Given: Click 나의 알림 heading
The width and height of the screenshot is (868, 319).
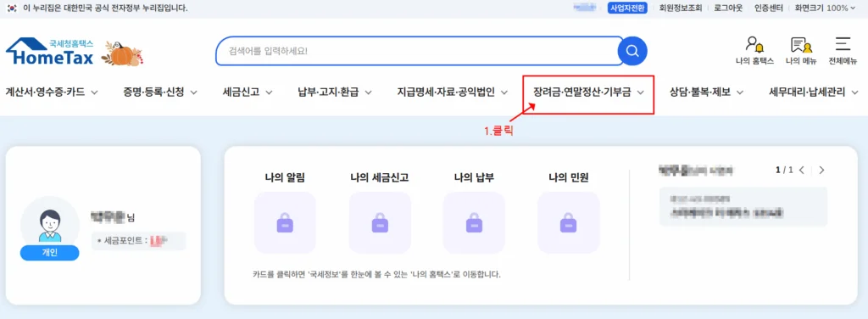Looking at the screenshot, I should click(285, 178).
